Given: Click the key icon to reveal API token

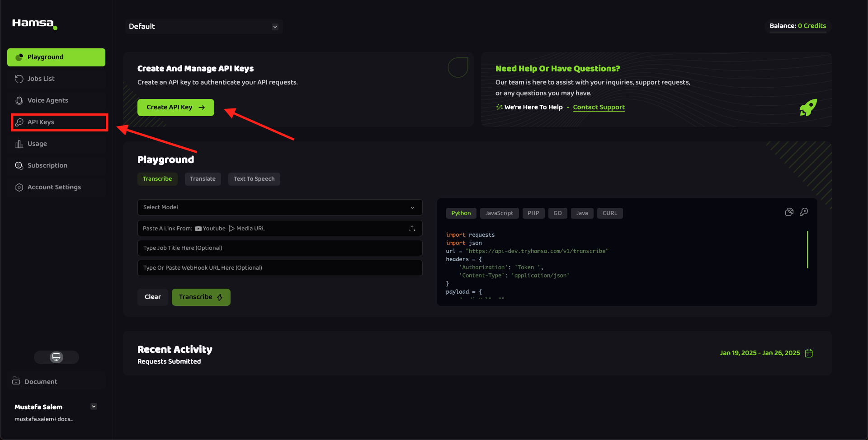Looking at the screenshot, I should 804,212.
